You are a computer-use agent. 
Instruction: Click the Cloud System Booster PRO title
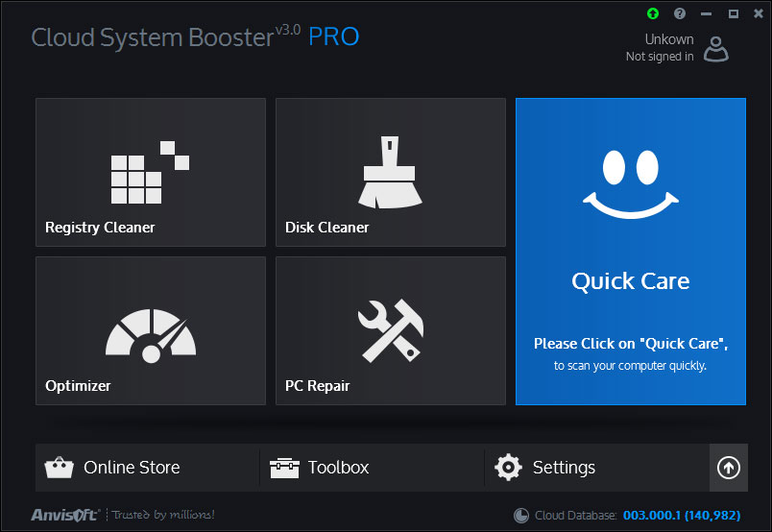click(195, 37)
